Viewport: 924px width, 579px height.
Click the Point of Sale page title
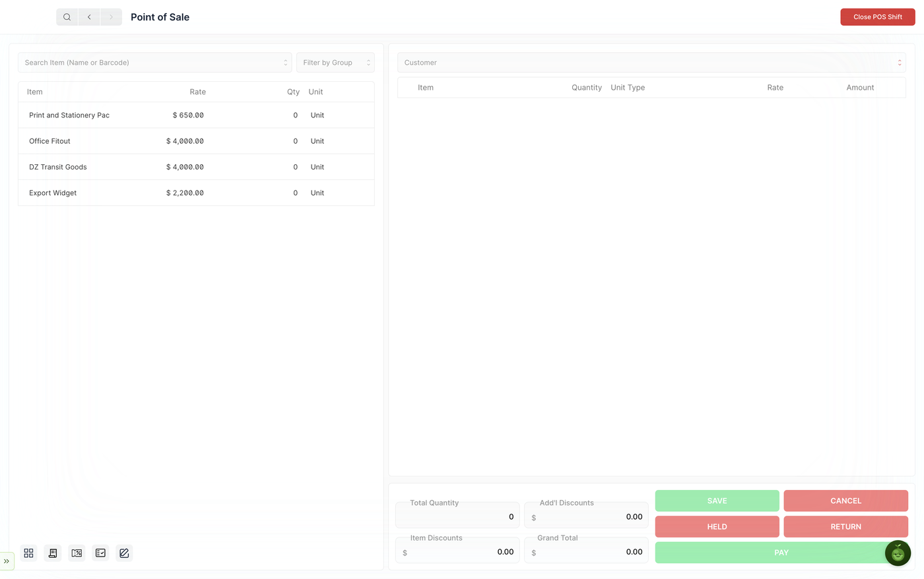[160, 17]
